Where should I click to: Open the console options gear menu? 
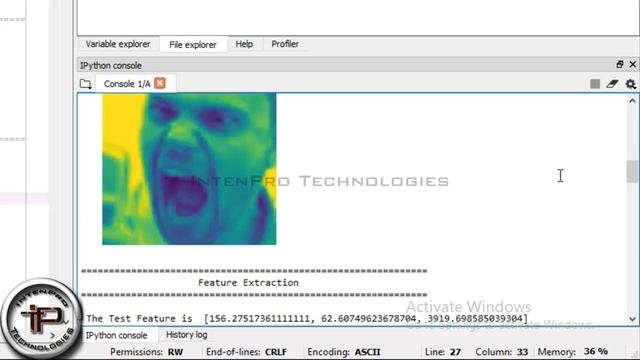click(x=631, y=84)
